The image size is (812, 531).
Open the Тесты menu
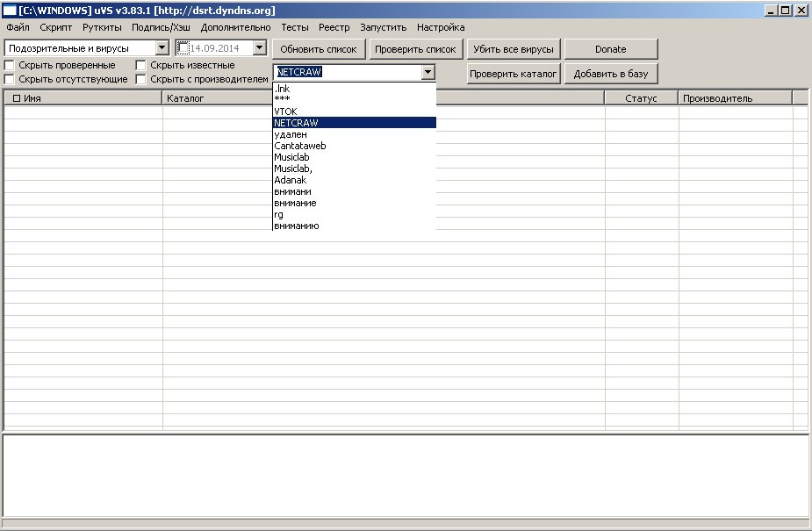[295, 27]
